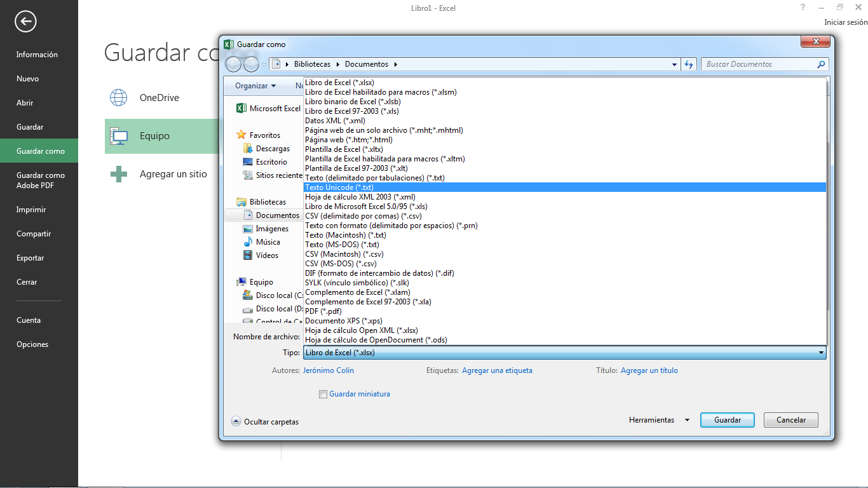Select Bibliotecas in navigation pane
This screenshot has height=488, width=868.
(262, 202)
